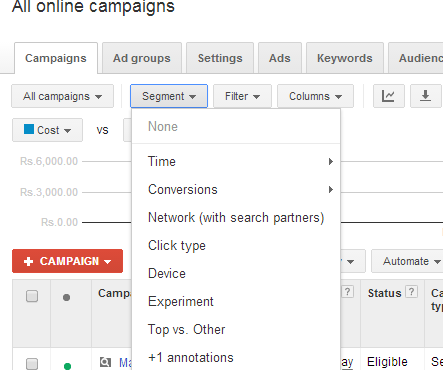Click the red + CAMPAIGN button
The image size is (443, 370).
[67, 261]
